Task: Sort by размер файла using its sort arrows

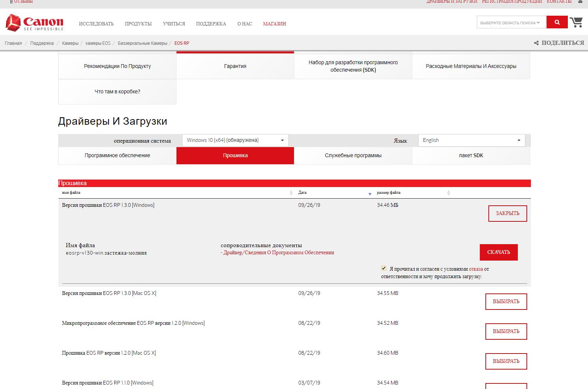Action: pyautogui.click(x=448, y=193)
